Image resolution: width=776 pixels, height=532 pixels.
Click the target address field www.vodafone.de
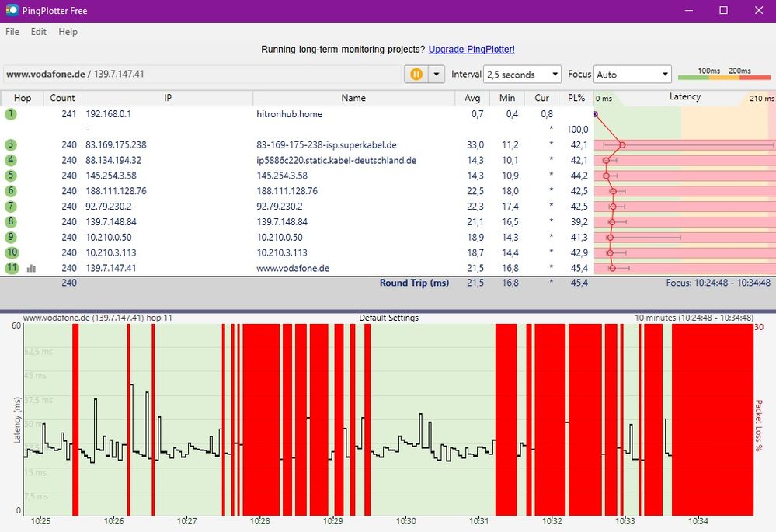tap(202, 74)
